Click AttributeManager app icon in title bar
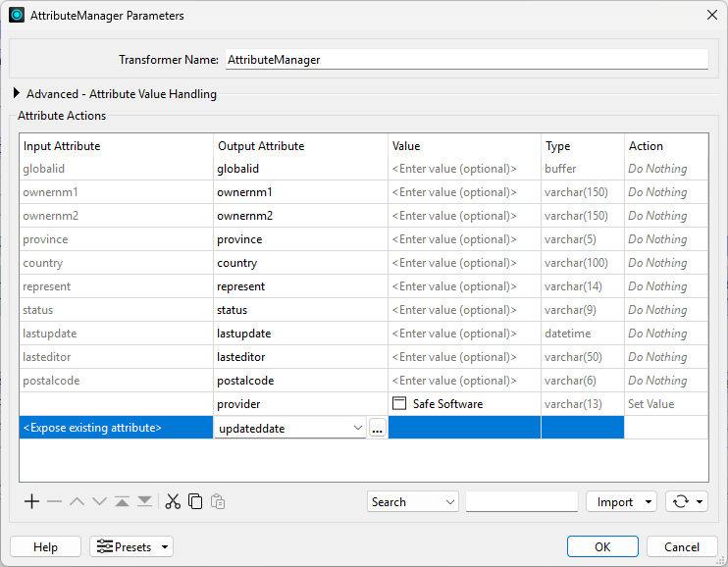This screenshot has width=728, height=567. [x=17, y=15]
